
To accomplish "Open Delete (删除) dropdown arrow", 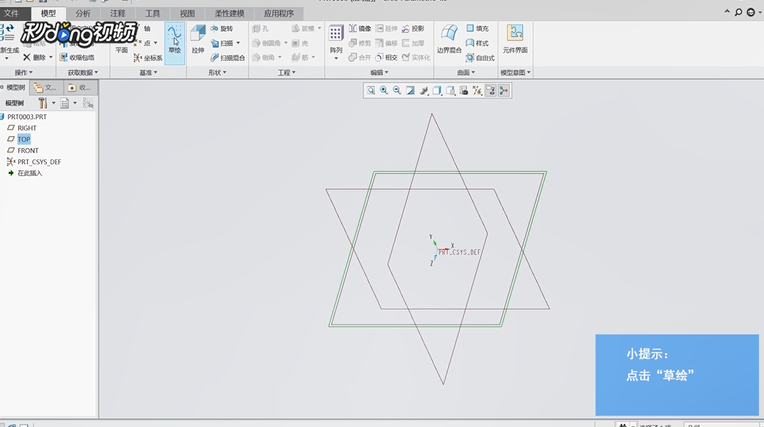I will [x=51, y=58].
